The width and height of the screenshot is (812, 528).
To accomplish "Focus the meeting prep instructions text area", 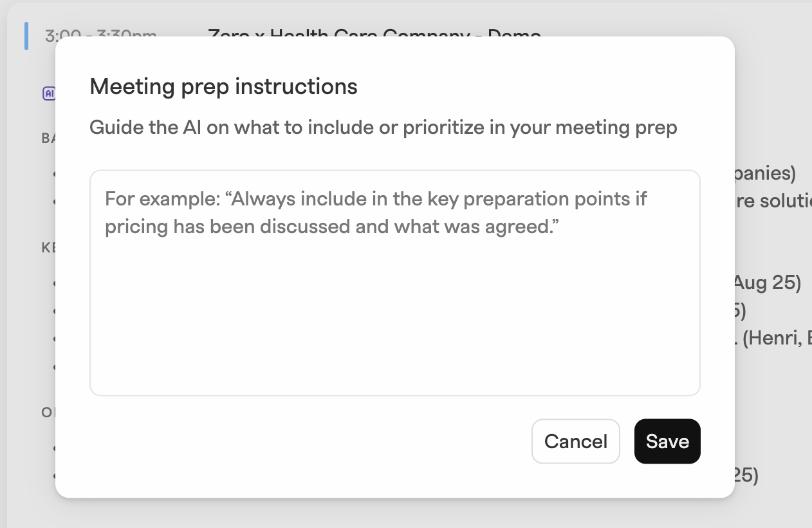I will pos(395,283).
